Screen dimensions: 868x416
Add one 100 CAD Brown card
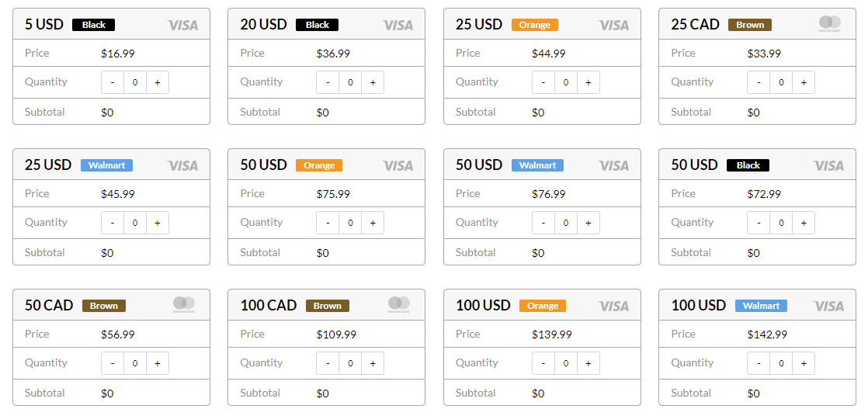373,363
